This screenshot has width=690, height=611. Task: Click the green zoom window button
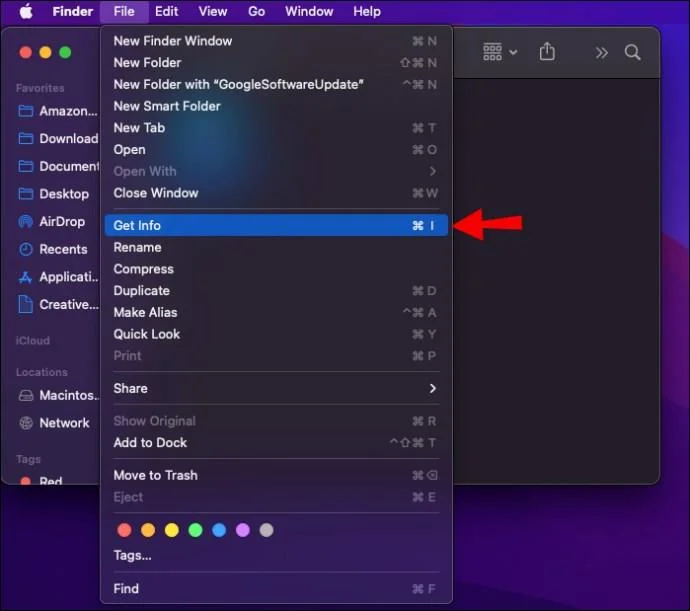coord(65,52)
